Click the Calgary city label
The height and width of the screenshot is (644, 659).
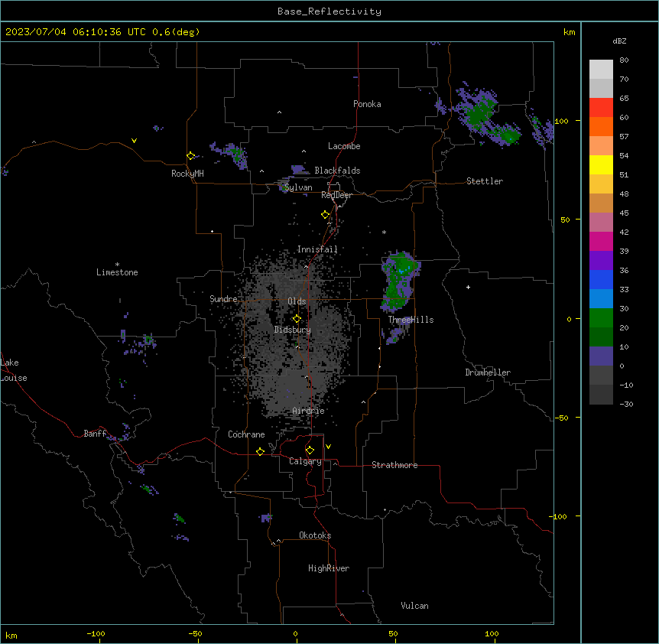305,461
